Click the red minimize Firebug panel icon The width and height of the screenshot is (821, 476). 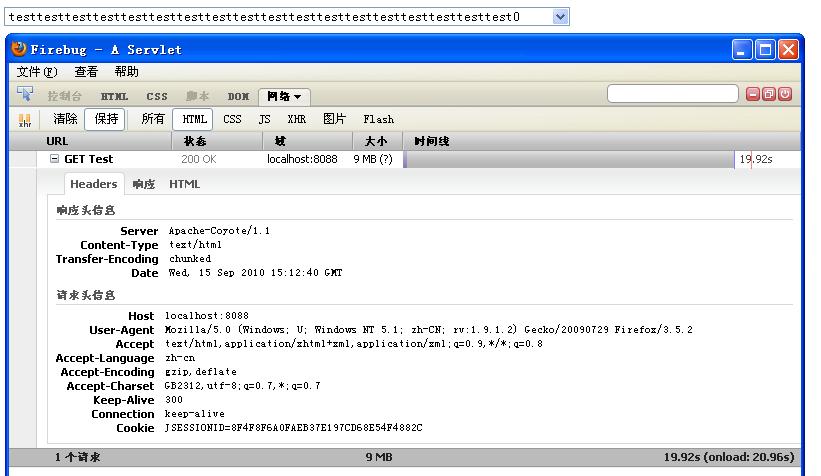[753, 94]
